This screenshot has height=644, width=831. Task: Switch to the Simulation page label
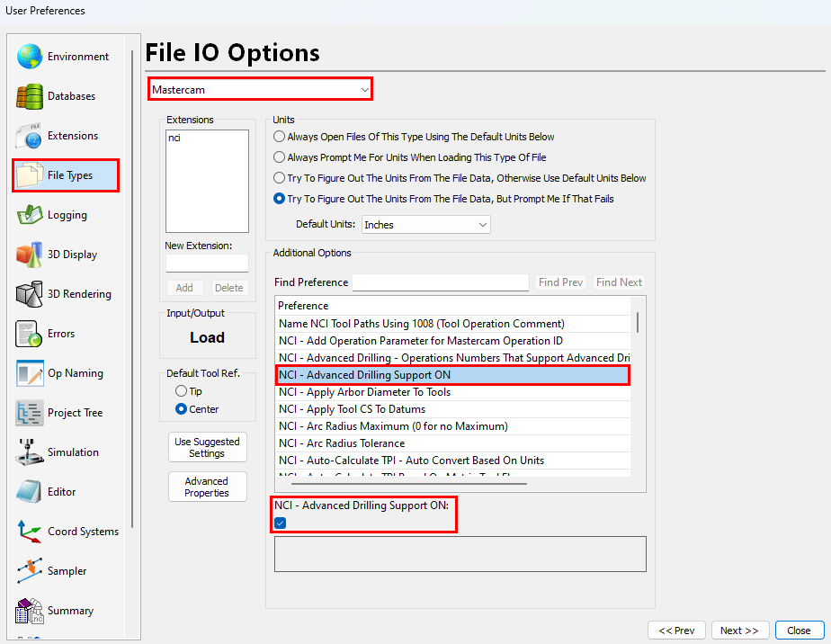[x=73, y=452]
